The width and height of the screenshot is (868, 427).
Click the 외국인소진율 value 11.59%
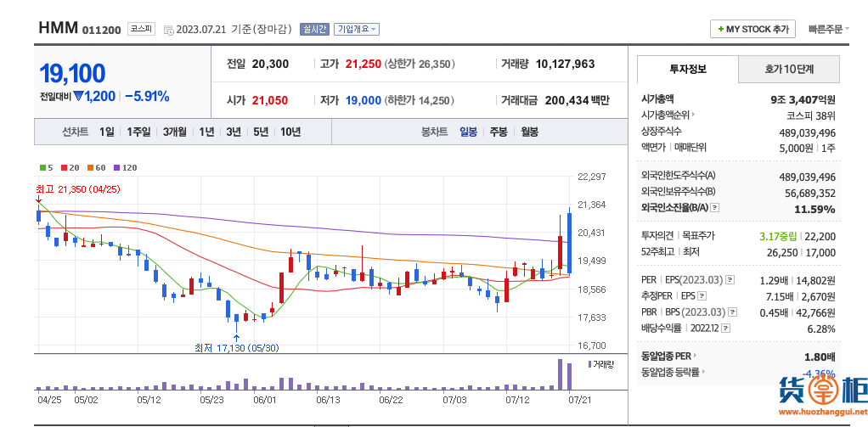tap(815, 209)
